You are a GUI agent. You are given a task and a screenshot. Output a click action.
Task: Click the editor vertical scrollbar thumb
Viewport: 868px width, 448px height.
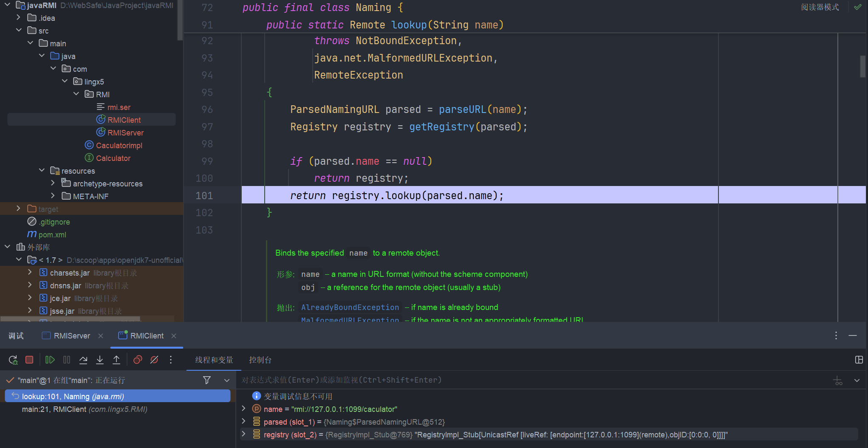pyautogui.click(x=862, y=66)
